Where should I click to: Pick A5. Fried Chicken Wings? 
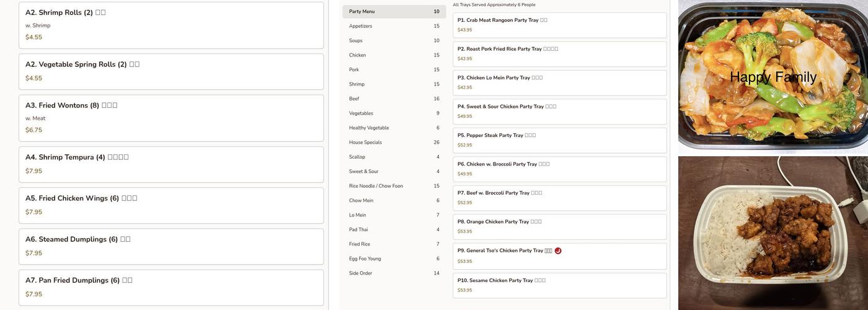tap(171, 205)
